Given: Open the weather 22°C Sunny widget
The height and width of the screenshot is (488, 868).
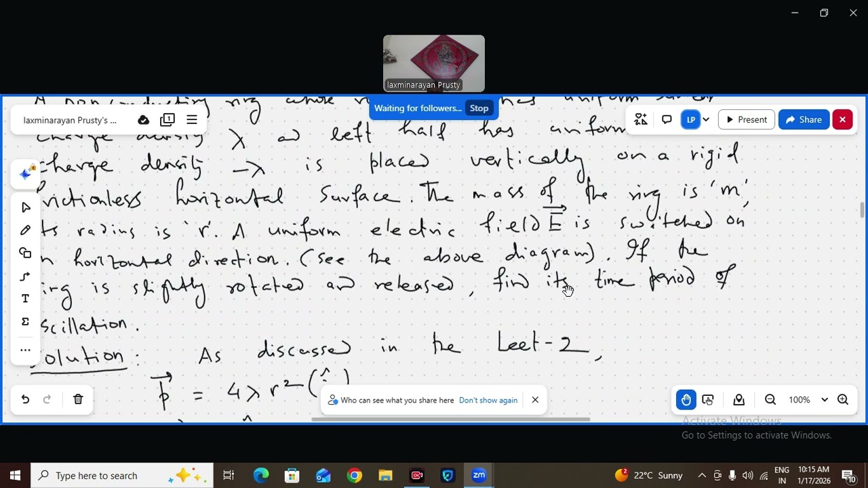Looking at the screenshot, I should 650,476.
